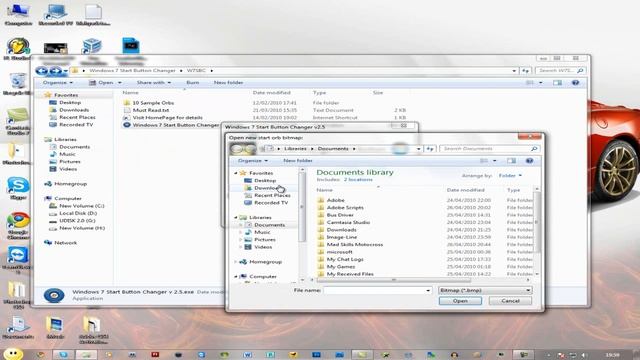Click Burn in explorer window toolbar
This screenshot has width=640, height=360.
193,82
